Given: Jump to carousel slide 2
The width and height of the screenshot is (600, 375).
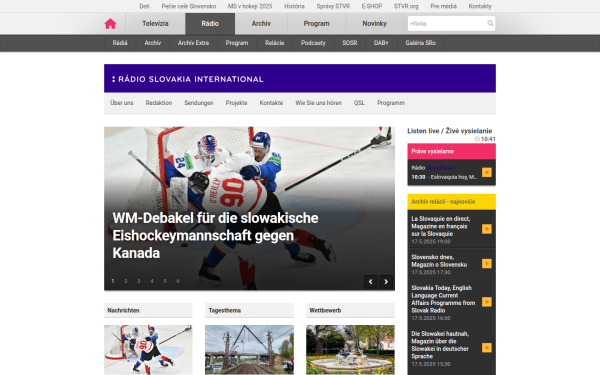Looking at the screenshot, I should (x=126, y=281).
